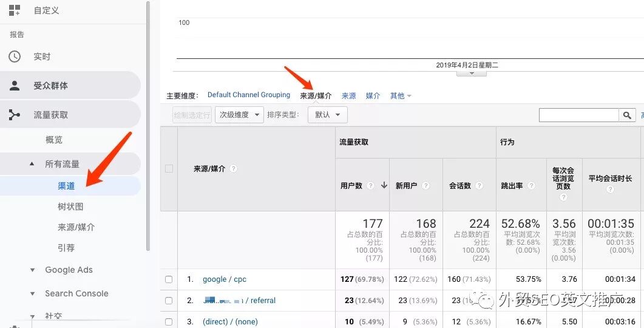Image resolution: width=644 pixels, height=328 pixels.
Task: Sort descending arrow on 用户数 column
Action: click(x=384, y=185)
